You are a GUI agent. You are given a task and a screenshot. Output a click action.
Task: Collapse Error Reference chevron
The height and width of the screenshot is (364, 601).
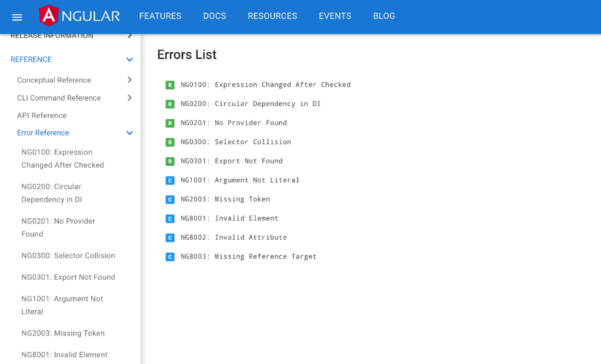[130, 133]
